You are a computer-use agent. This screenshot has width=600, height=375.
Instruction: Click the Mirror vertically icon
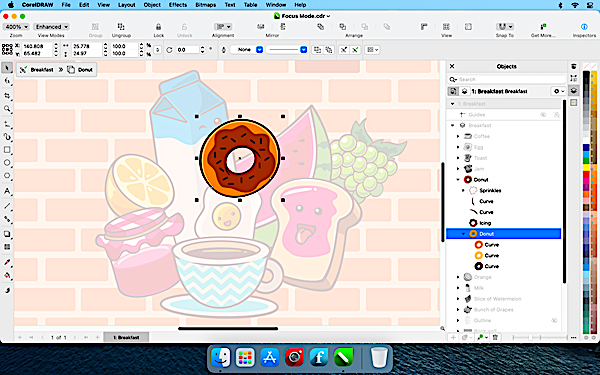click(283, 26)
